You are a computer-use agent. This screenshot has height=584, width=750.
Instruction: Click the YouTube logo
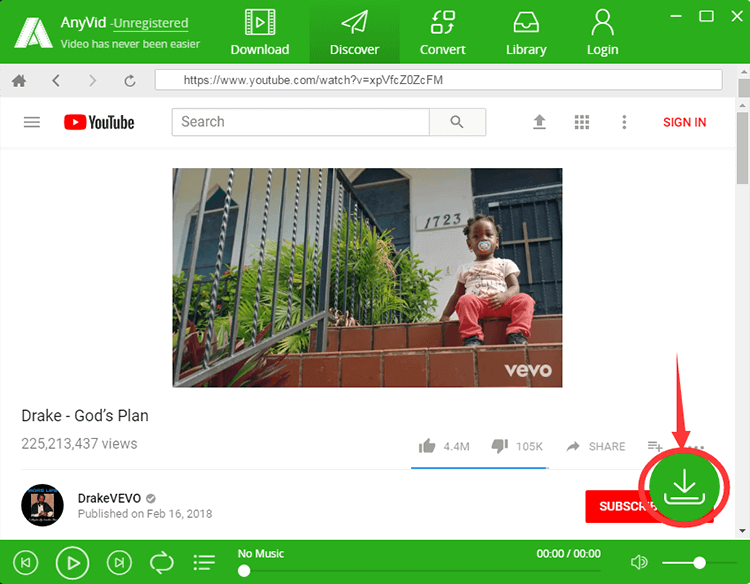point(99,122)
